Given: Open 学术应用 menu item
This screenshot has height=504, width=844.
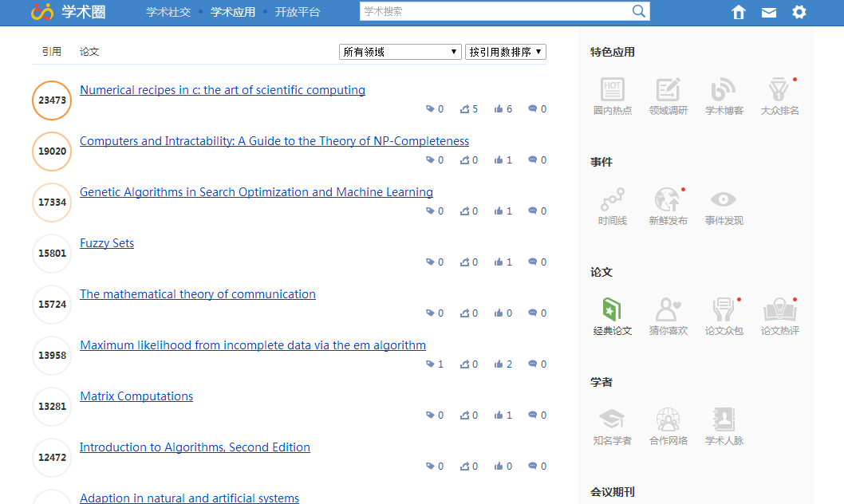Looking at the screenshot, I should [232, 12].
